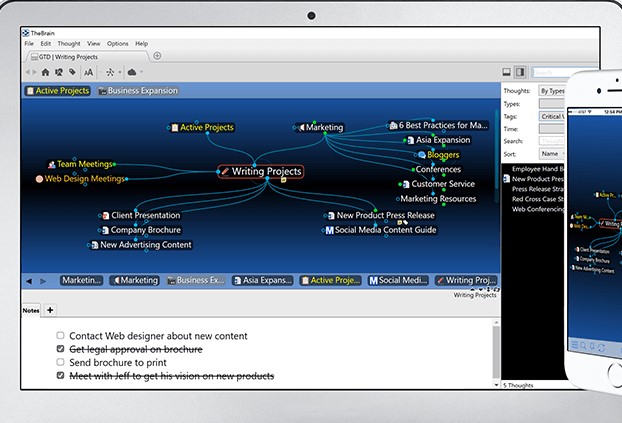The image size is (622, 423).
Task: Open the Time filter dropdown
Action: pyautogui.click(x=551, y=129)
